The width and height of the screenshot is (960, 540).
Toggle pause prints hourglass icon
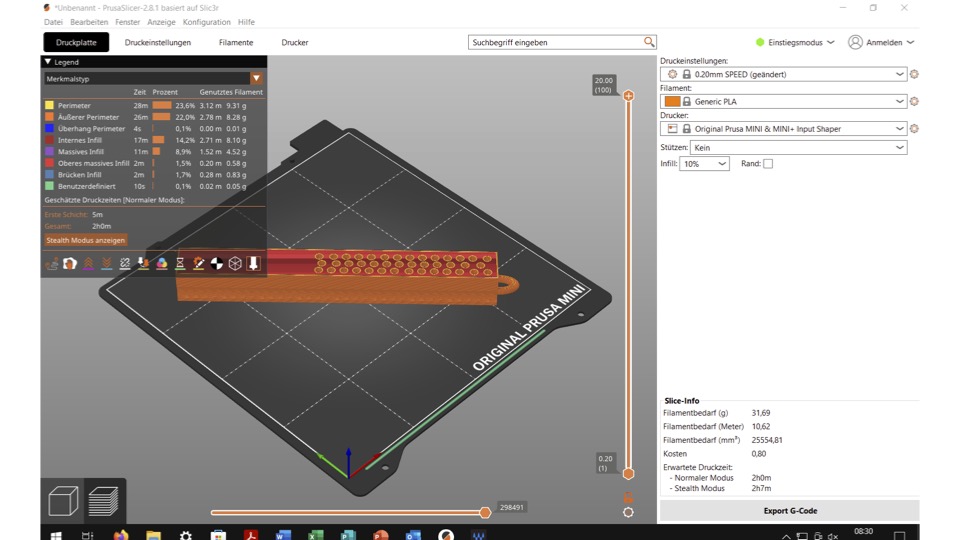click(x=180, y=263)
